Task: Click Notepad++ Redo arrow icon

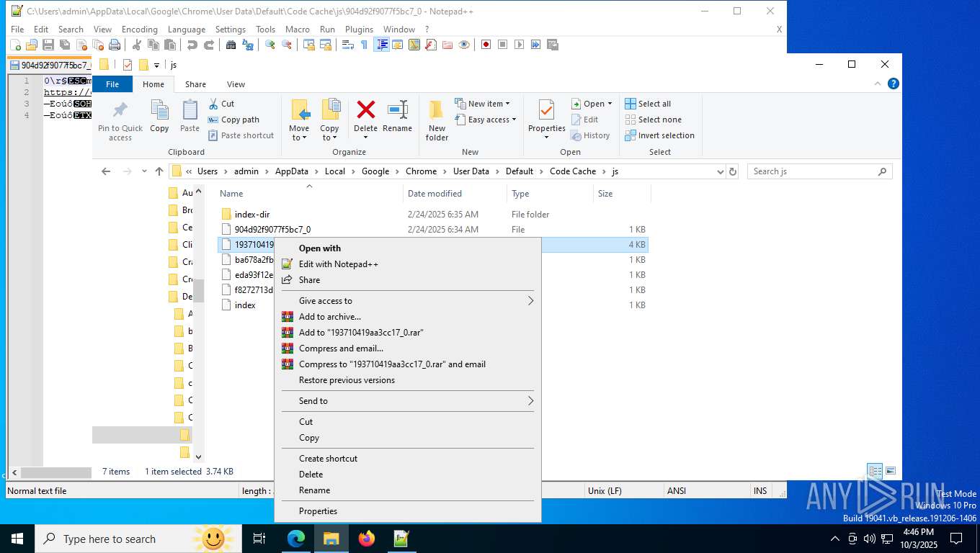Action: coord(209,45)
